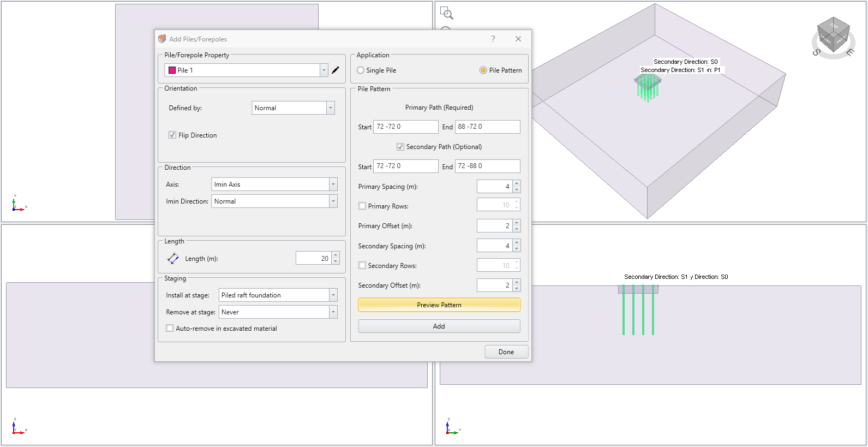The height and width of the screenshot is (447, 868).
Task: Click the pencil edit pile property icon
Action: pos(336,70)
